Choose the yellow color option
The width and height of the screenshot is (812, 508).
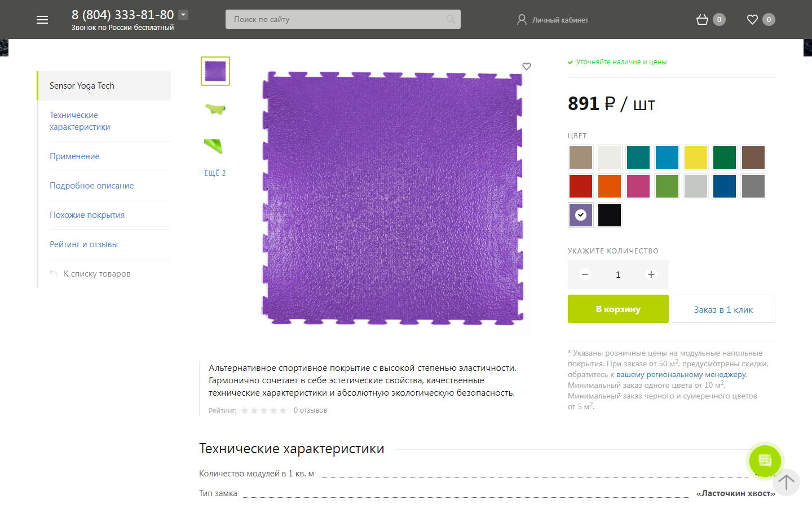(x=696, y=157)
